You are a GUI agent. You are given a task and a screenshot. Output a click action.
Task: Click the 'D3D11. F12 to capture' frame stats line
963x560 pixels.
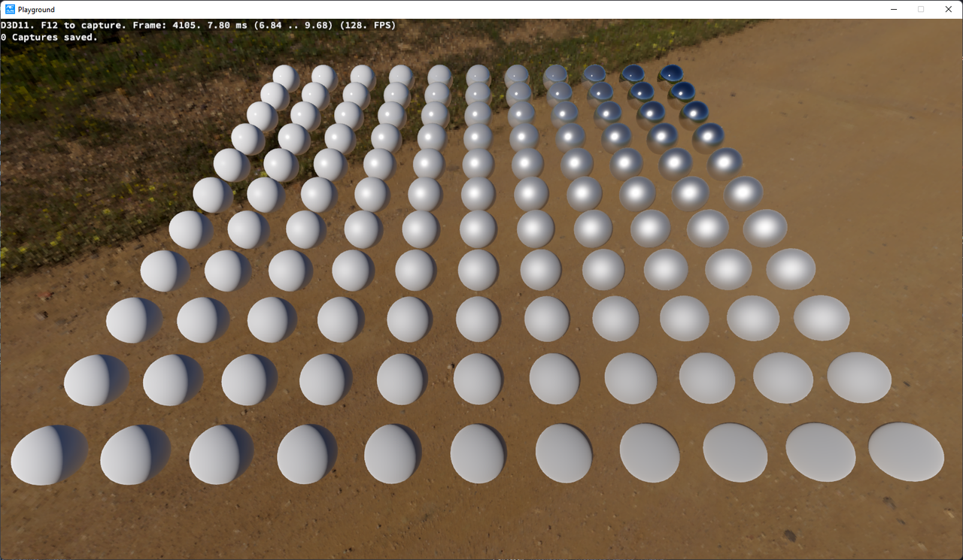tap(199, 26)
